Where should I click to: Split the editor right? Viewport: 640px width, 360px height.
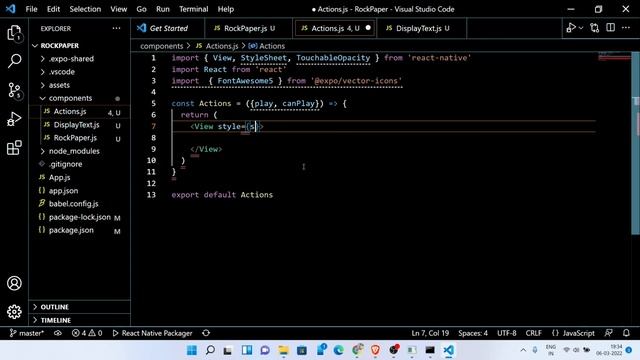tap(611, 28)
